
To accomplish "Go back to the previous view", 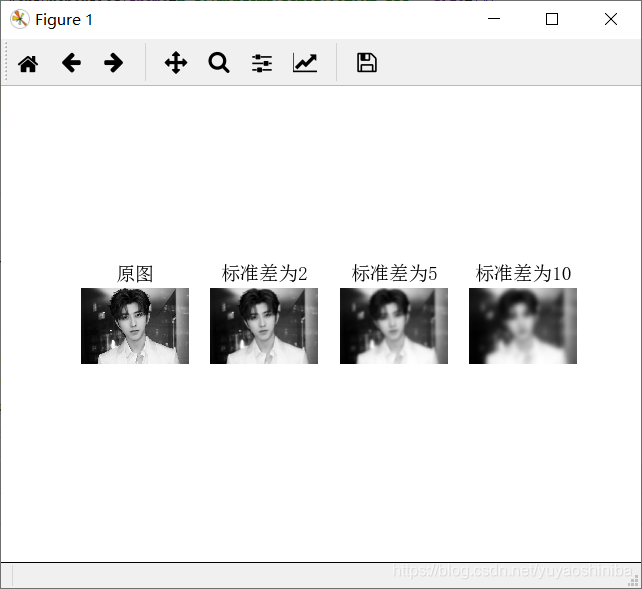I will (x=71, y=63).
